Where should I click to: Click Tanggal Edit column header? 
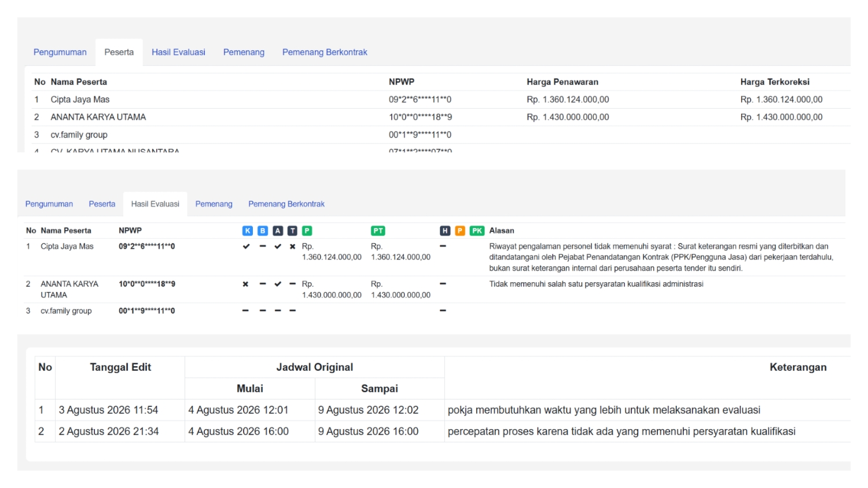[x=120, y=367]
